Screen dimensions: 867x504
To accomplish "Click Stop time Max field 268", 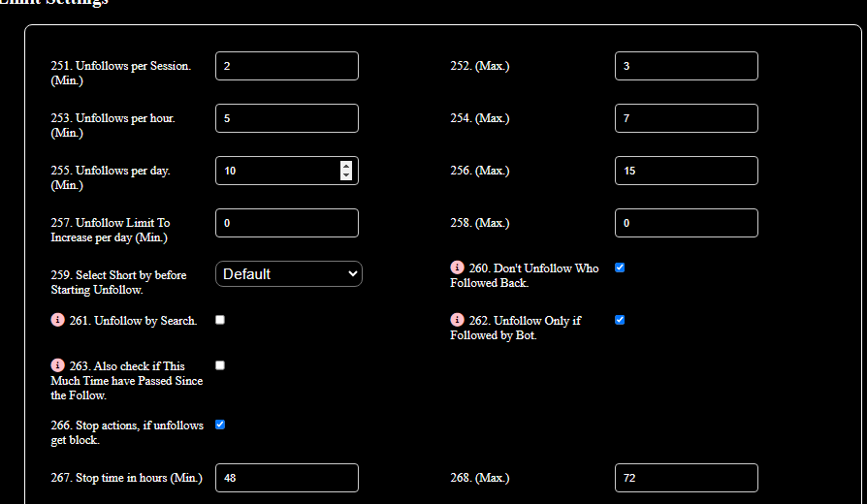I will 687,478.
